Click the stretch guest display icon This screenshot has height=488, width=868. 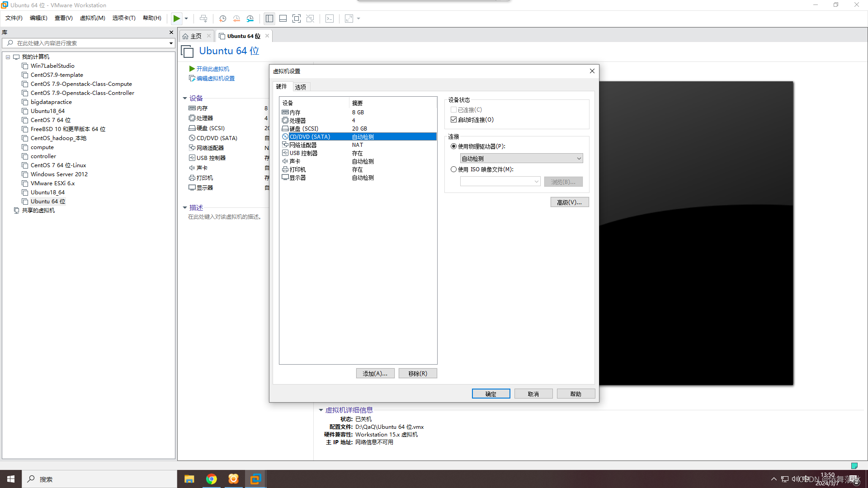tap(349, 19)
